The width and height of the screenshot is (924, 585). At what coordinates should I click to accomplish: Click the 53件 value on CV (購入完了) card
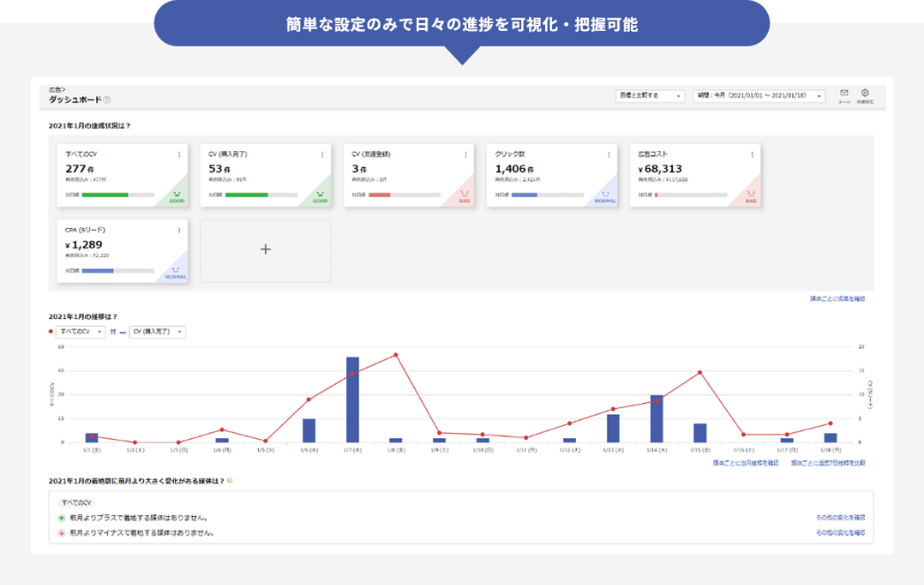pos(219,169)
